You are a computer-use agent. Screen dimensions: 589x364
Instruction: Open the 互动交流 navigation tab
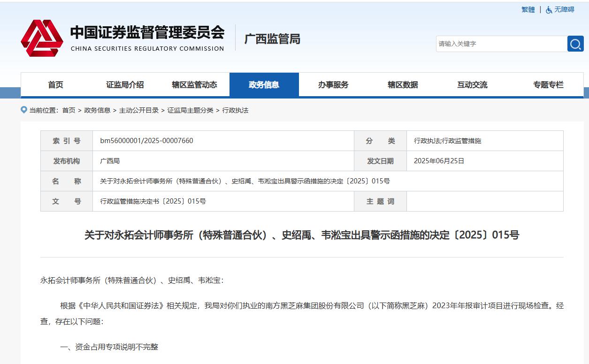point(472,85)
